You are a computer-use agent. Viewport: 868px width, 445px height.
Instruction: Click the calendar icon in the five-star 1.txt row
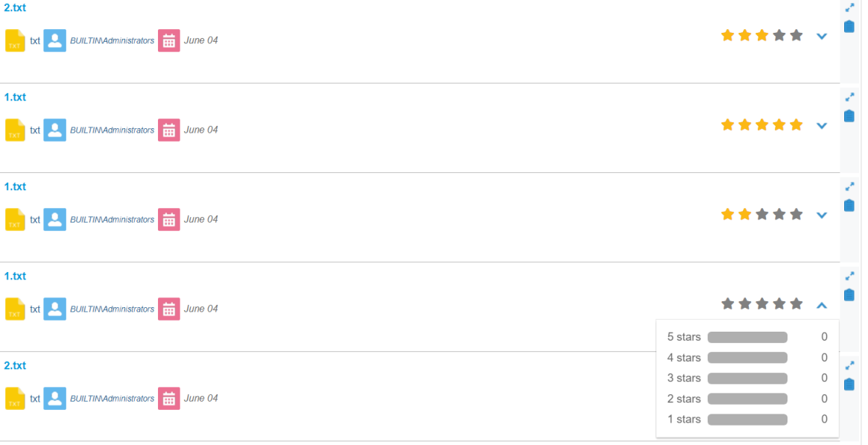(169, 130)
